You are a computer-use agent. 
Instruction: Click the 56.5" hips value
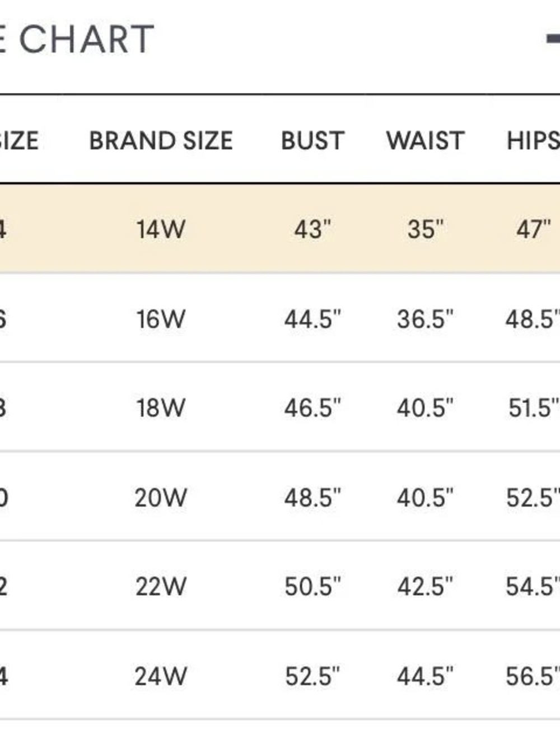(533, 676)
